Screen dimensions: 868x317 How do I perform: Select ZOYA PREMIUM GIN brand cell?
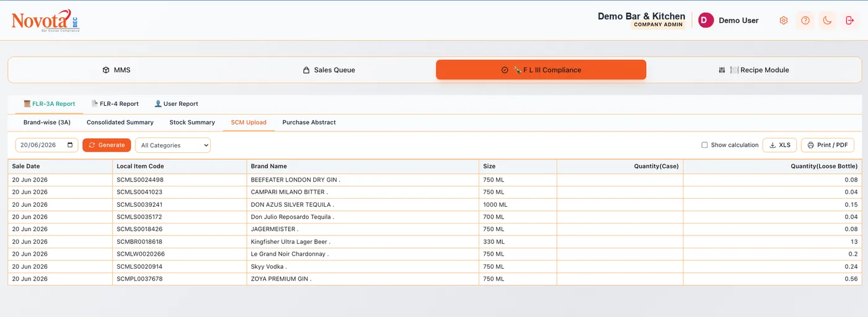click(x=363, y=279)
